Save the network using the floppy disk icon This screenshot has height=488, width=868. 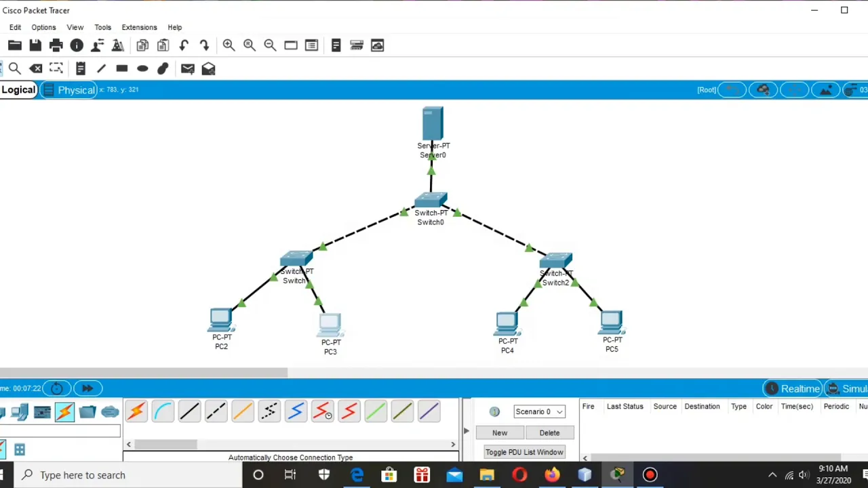pyautogui.click(x=35, y=45)
